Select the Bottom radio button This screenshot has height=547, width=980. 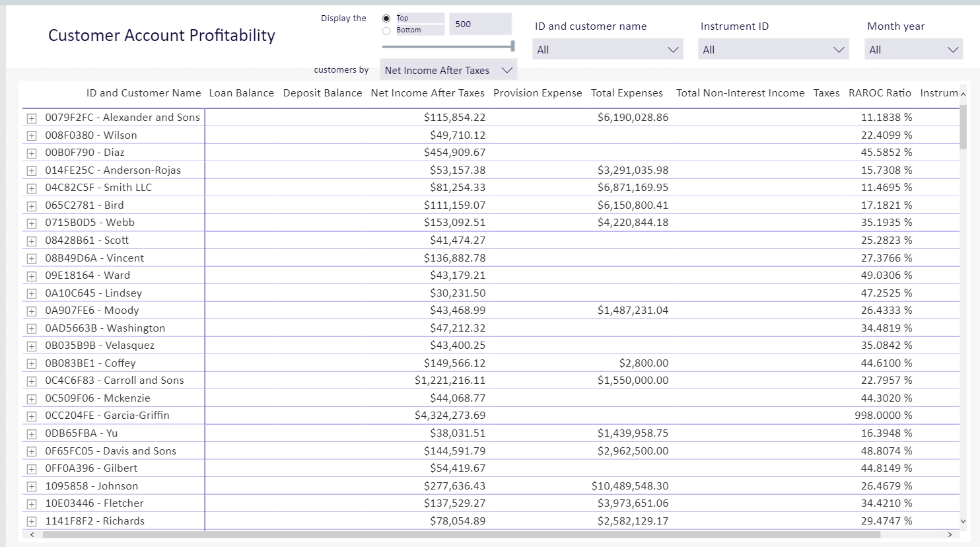(386, 30)
